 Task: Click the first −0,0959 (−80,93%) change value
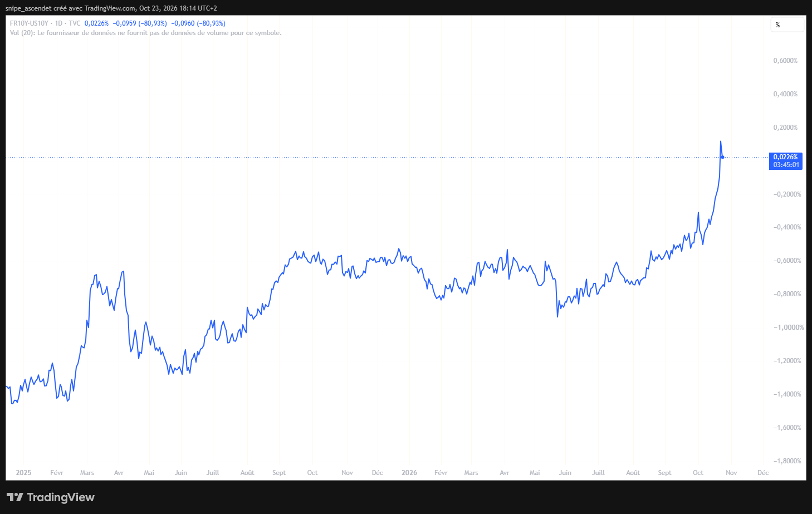tap(140, 23)
